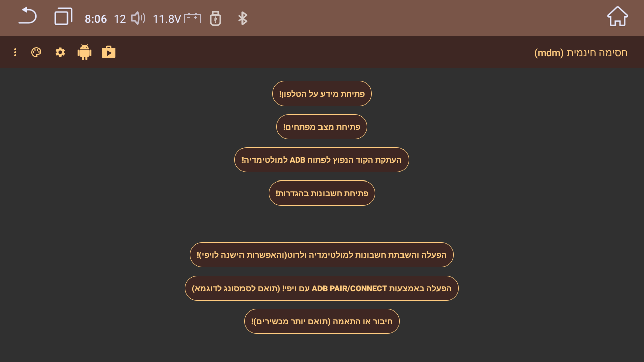This screenshot has height=362, width=644.
Task: Tap the speaker volume icon
Action: [x=138, y=19]
